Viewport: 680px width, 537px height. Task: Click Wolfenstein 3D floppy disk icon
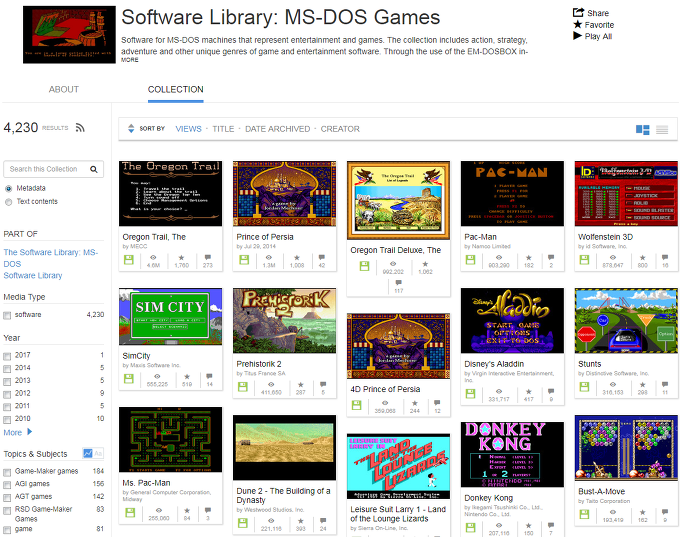pyautogui.click(x=584, y=260)
